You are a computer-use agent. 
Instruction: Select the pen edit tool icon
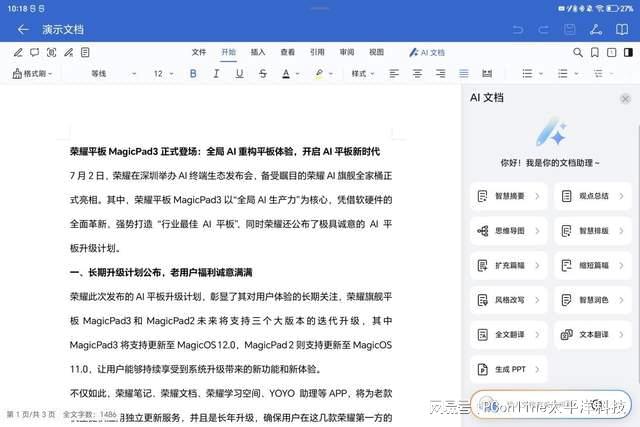[18, 52]
